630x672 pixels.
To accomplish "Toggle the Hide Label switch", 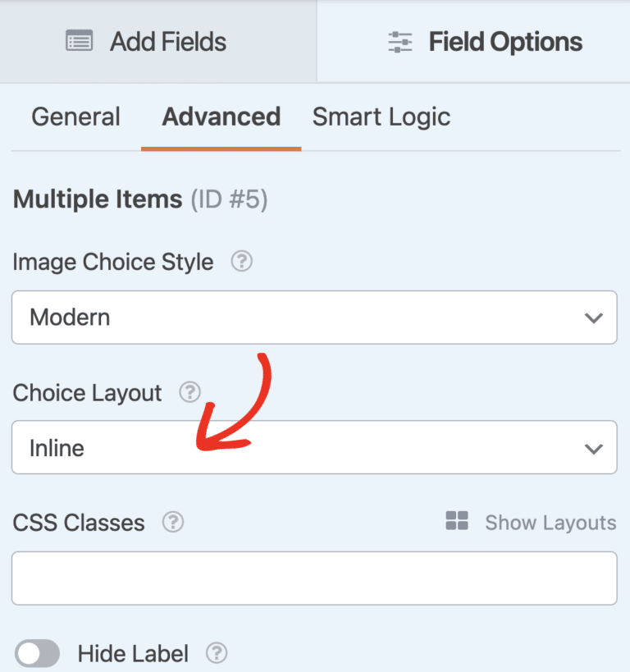I will click(x=38, y=654).
